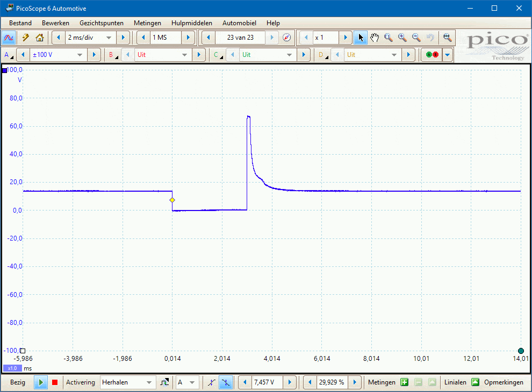Increase trigger threshold 7,457 V
Image resolution: width=532 pixels, height=392 pixels.
click(x=290, y=382)
